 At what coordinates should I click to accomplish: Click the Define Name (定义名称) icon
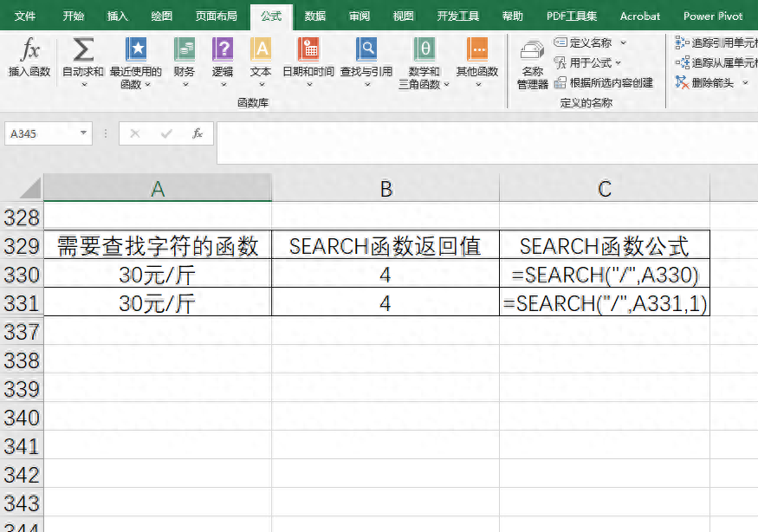point(560,42)
